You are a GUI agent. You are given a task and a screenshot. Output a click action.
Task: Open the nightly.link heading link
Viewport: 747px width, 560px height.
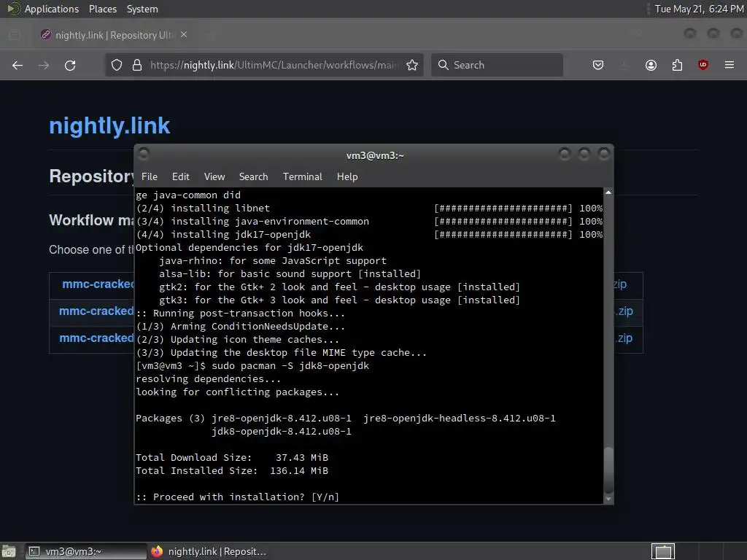point(109,125)
